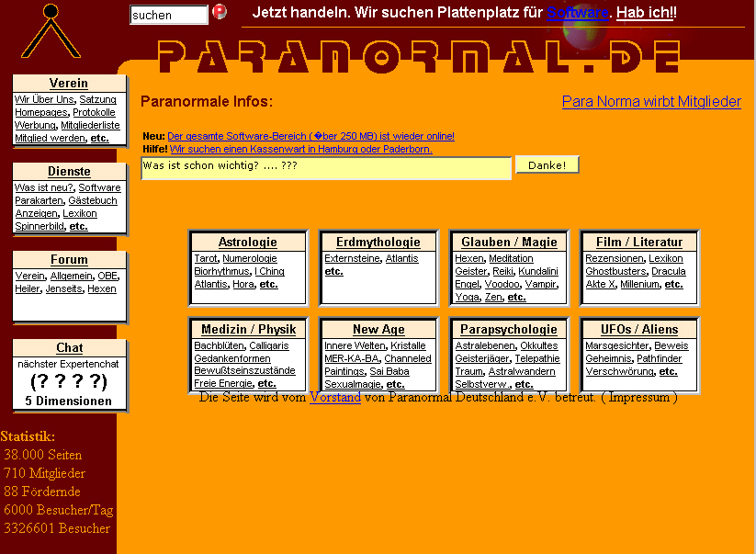Open the 'Astrologie' category heading
Image resolution: width=756 pixels, height=554 pixels.
pyautogui.click(x=248, y=242)
